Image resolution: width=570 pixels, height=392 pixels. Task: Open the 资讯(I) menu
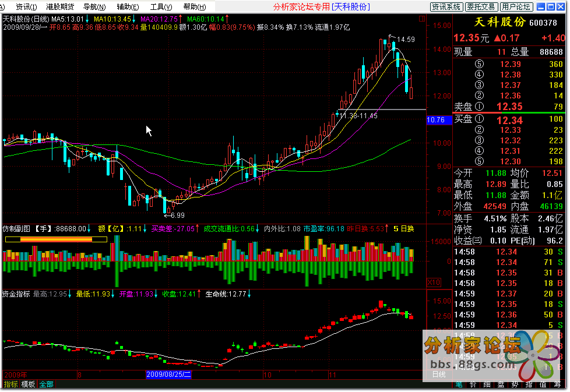click(26, 6)
